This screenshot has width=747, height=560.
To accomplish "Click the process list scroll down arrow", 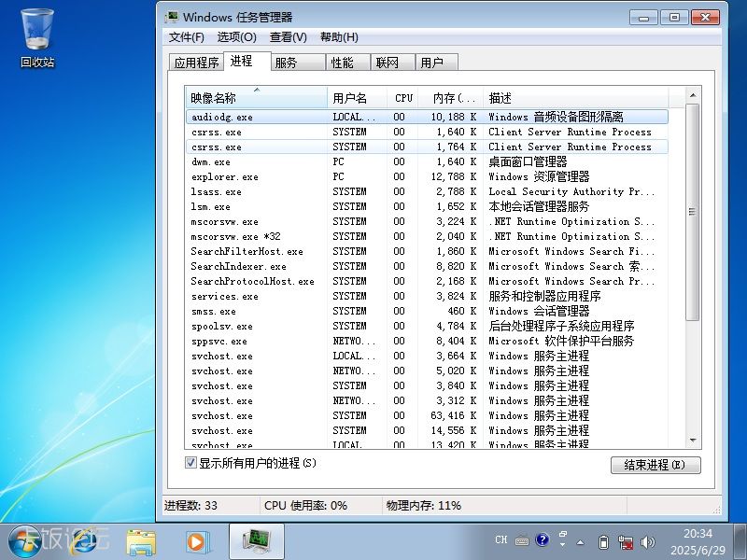I will coord(693,441).
